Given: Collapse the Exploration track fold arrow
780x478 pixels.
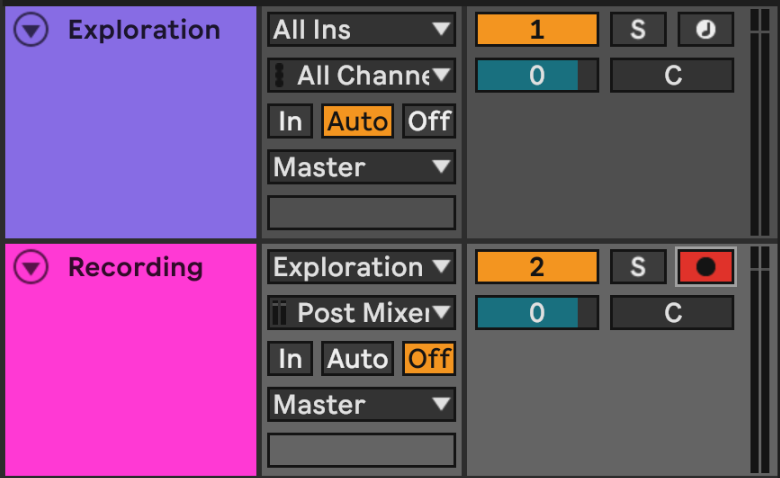Looking at the screenshot, I should 33,31.
